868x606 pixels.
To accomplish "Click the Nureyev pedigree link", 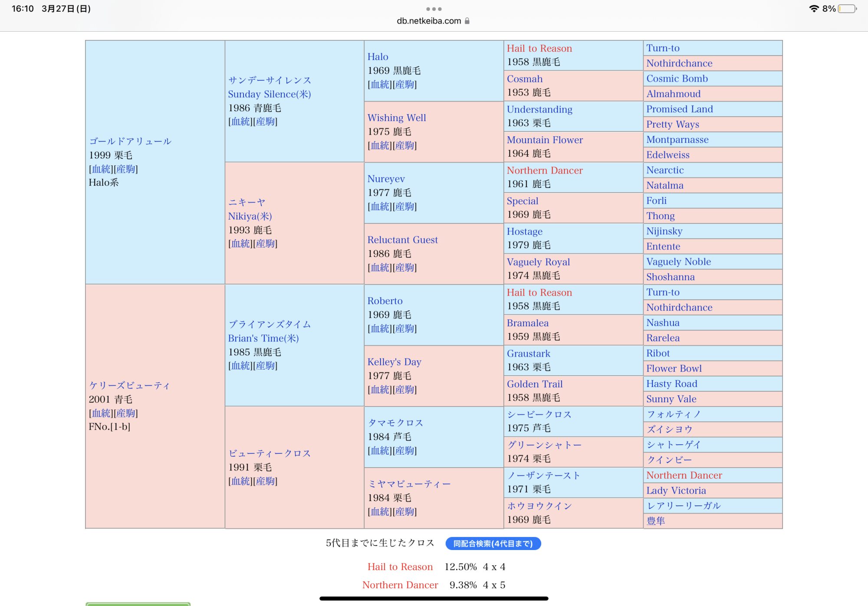I will pos(386,179).
